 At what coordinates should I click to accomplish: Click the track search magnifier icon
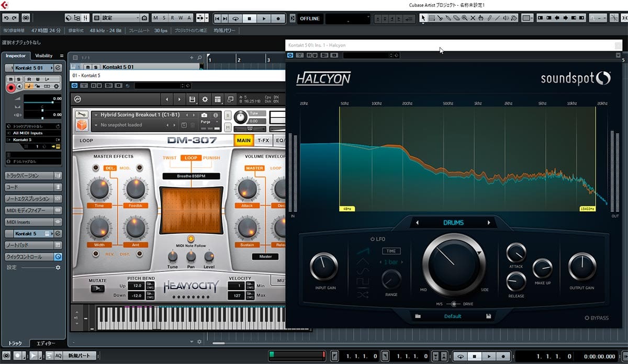tap(199, 58)
